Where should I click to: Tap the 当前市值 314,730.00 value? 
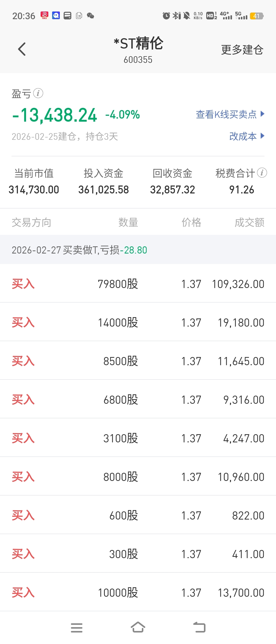34,190
